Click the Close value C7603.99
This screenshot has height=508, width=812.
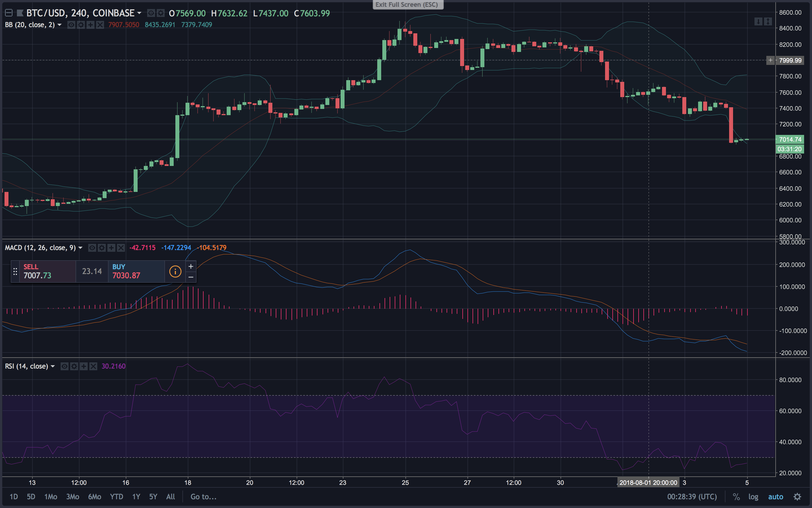(312, 13)
